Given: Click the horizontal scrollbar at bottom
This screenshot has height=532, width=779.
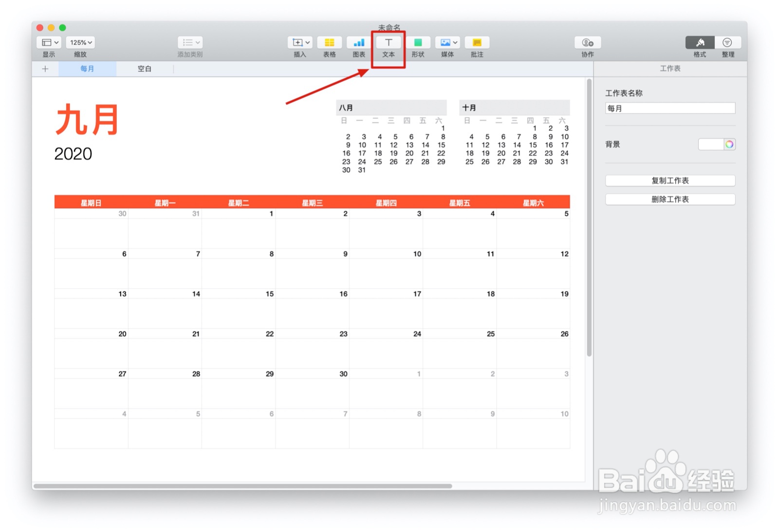Looking at the screenshot, I should pyautogui.click(x=242, y=486).
